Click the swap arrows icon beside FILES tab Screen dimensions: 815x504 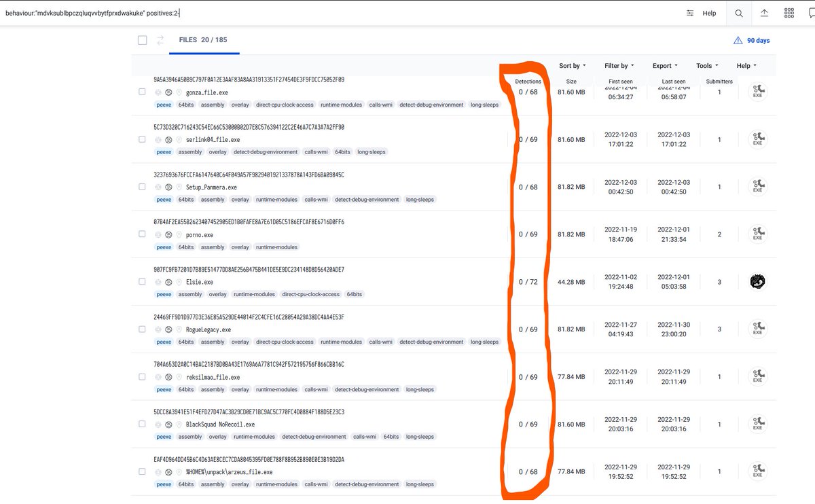[161, 40]
